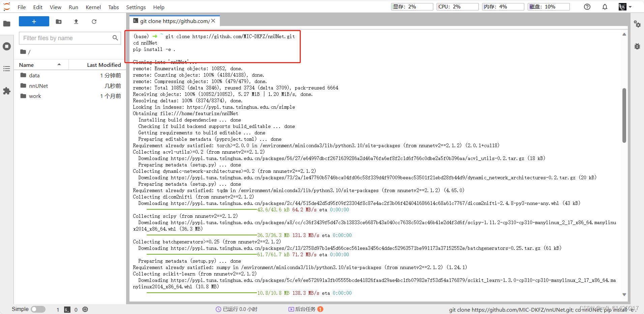Open the Run menu
Image resolution: width=644 pixels, height=314 pixels.
coord(74,7)
